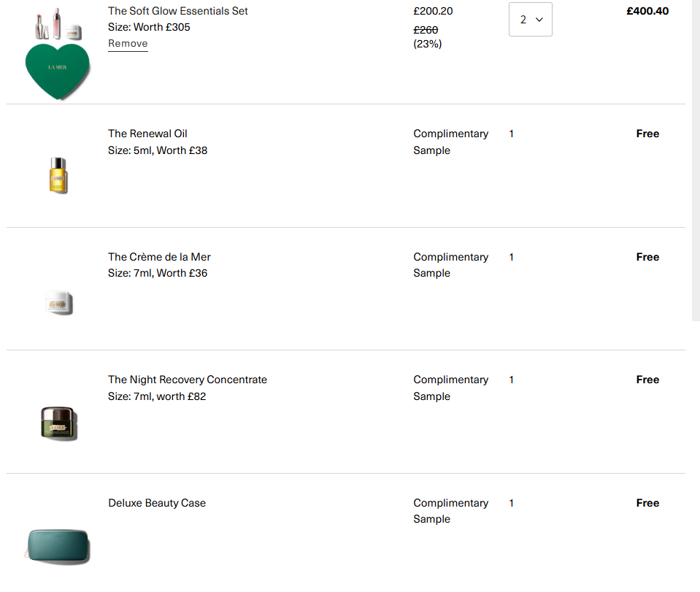This screenshot has height=592, width=700.
Task: Click The Renewal Oil bottle image
Action: click(x=58, y=175)
